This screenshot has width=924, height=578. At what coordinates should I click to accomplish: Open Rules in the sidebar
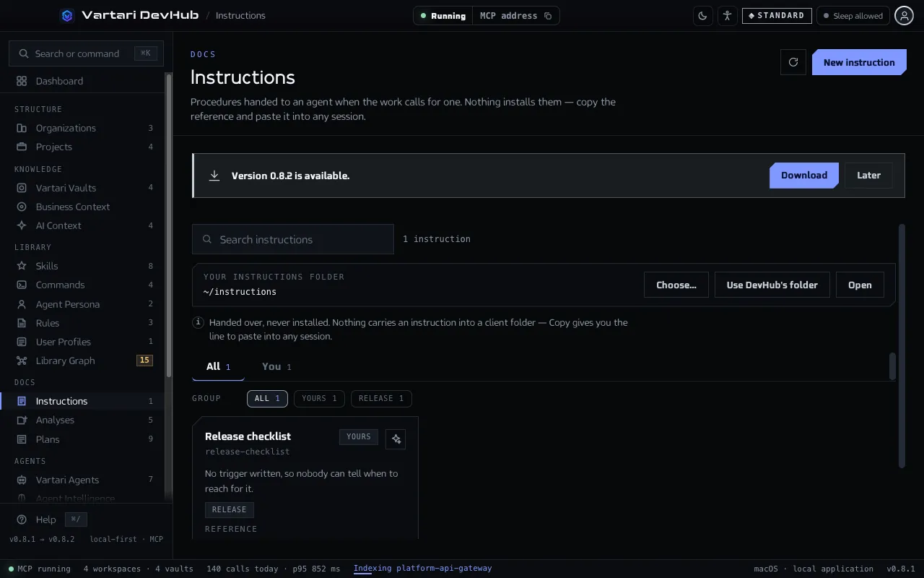point(84,323)
